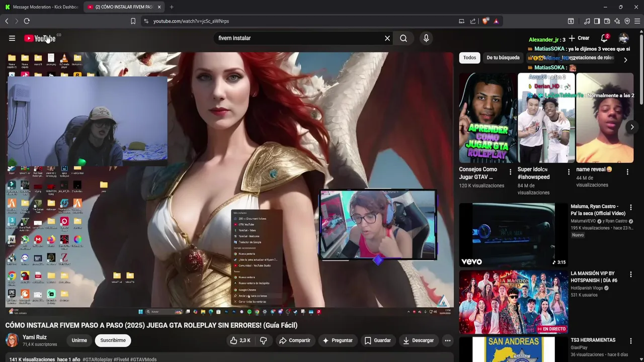This screenshot has height=362, width=644.
Task: Click the Descargar download button
Action: 418,340
